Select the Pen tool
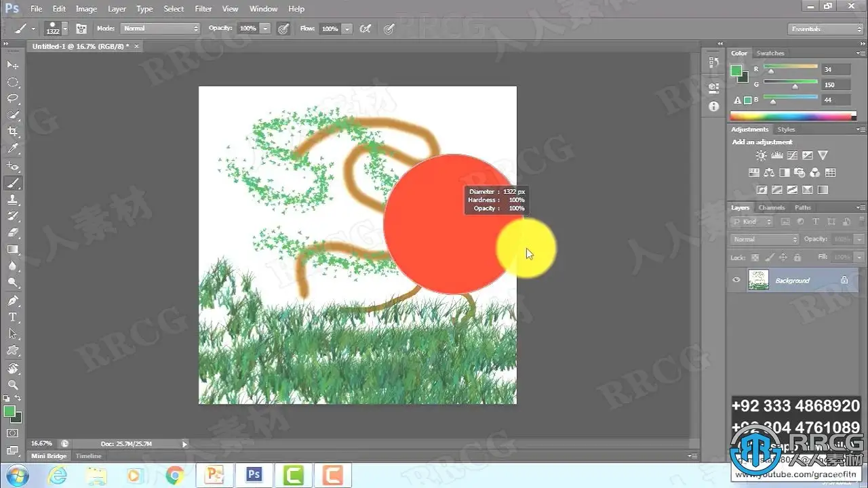This screenshot has width=868, height=488. tap(12, 301)
